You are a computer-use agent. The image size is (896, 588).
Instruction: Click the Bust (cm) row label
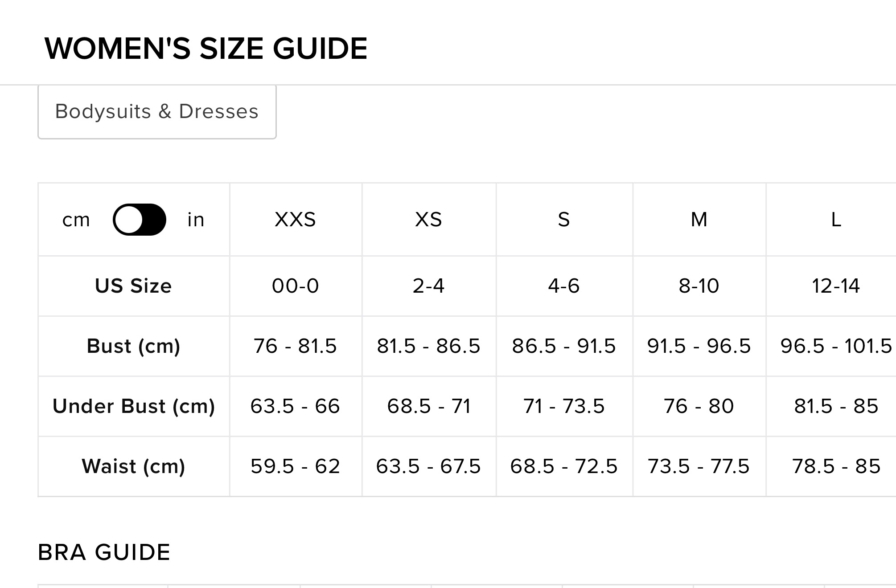pyautogui.click(x=133, y=346)
